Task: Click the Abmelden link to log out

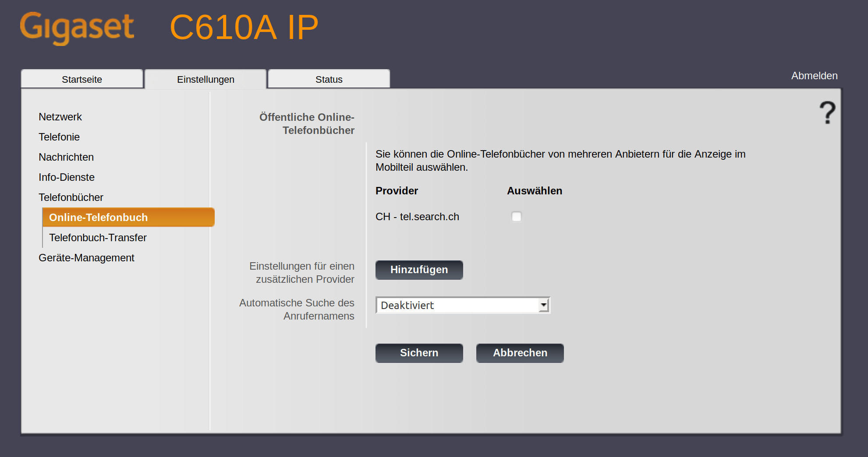Action: (x=814, y=76)
